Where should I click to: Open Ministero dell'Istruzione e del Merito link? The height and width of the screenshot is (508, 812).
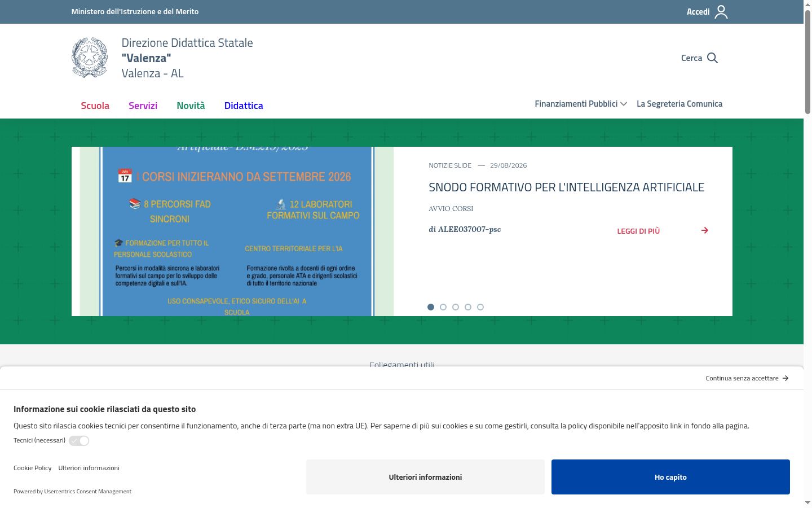[135, 11]
